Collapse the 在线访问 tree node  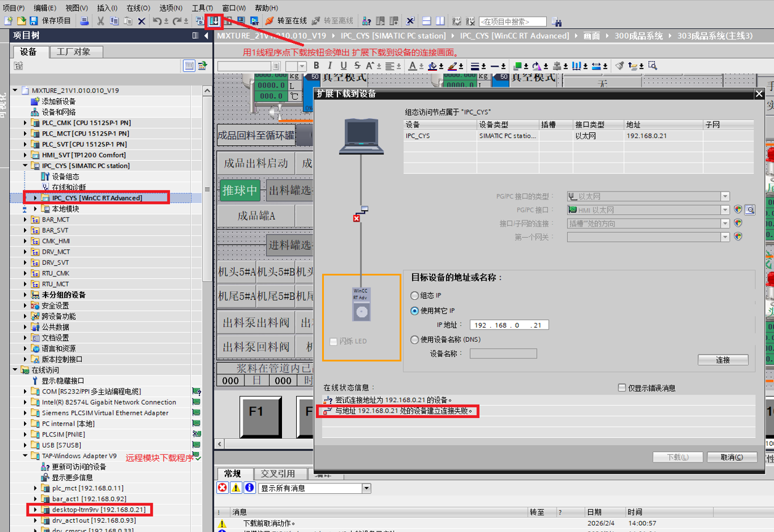pyautogui.click(x=15, y=370)
